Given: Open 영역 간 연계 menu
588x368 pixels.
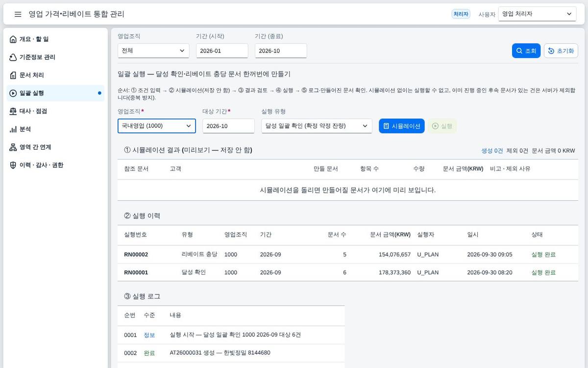Looking at the screenshot, I should click(x=55, y=147).
